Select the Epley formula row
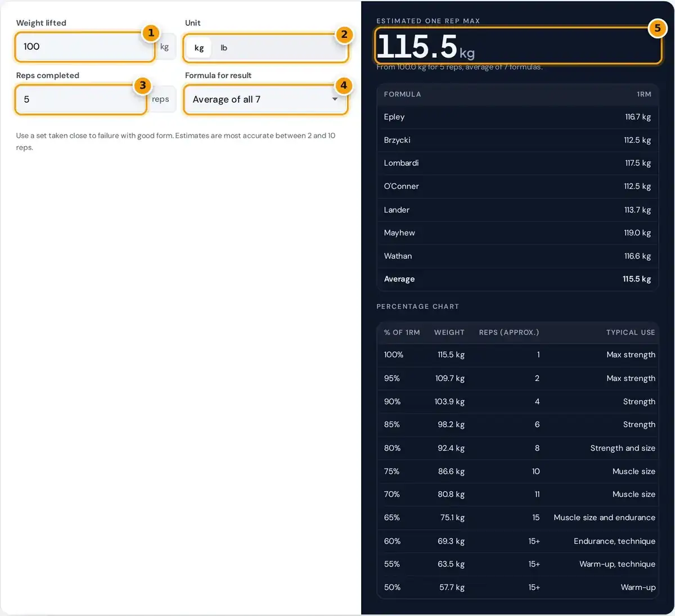This screenshot has width=675, height=616. point(517,117)
